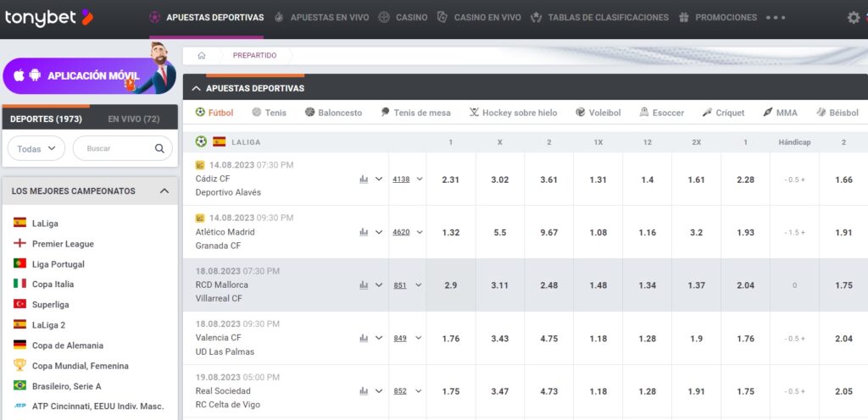The width and height of the screenshot is (868, 420).
Task: Click handicap -1.5 selector for Atlético Madrid
Action: coord(794,233)
